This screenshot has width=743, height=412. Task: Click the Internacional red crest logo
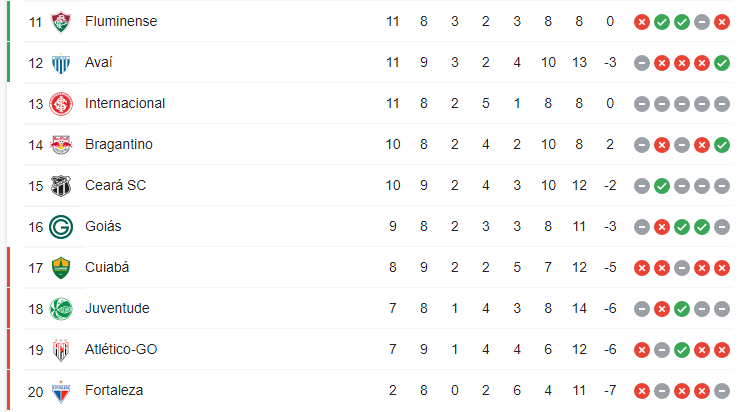coord(61,104)
